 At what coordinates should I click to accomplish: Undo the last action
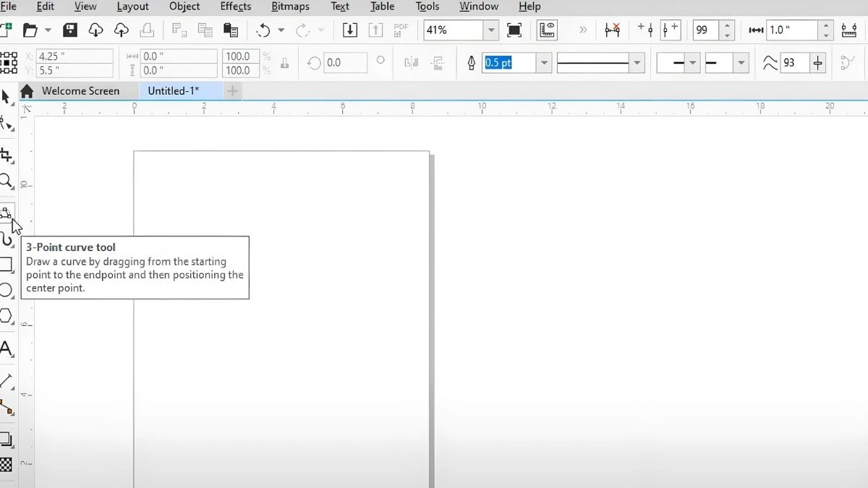click(x=263, y=30)
